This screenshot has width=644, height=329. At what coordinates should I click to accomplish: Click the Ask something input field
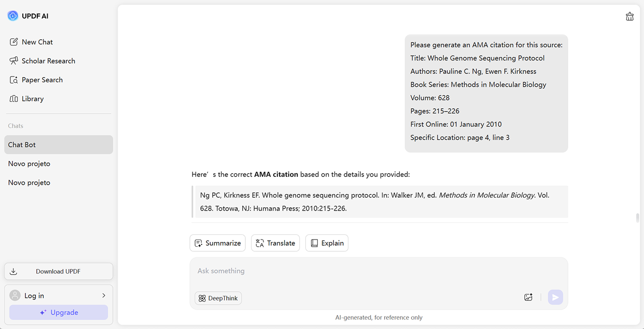[x=378, y=271]
